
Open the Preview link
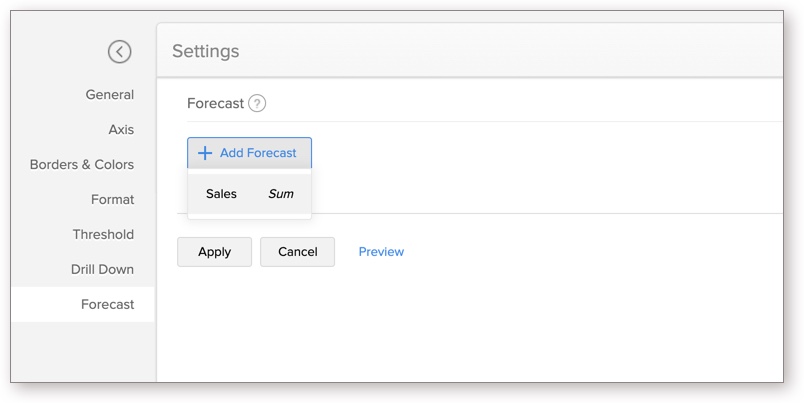pos(381,252)
